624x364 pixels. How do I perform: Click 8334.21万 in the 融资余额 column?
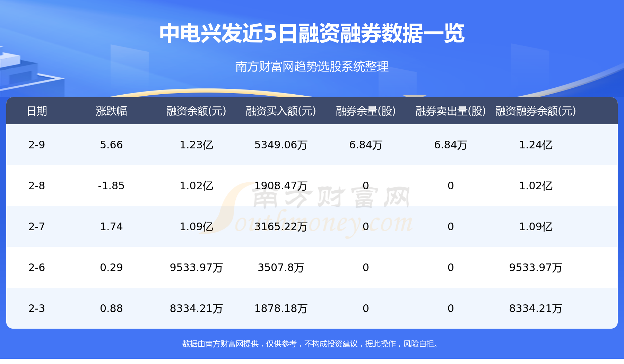[196, 308]
